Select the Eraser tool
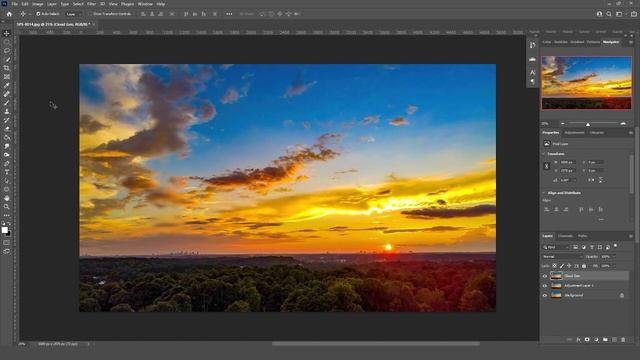The image size is (640, 360). 7,129
